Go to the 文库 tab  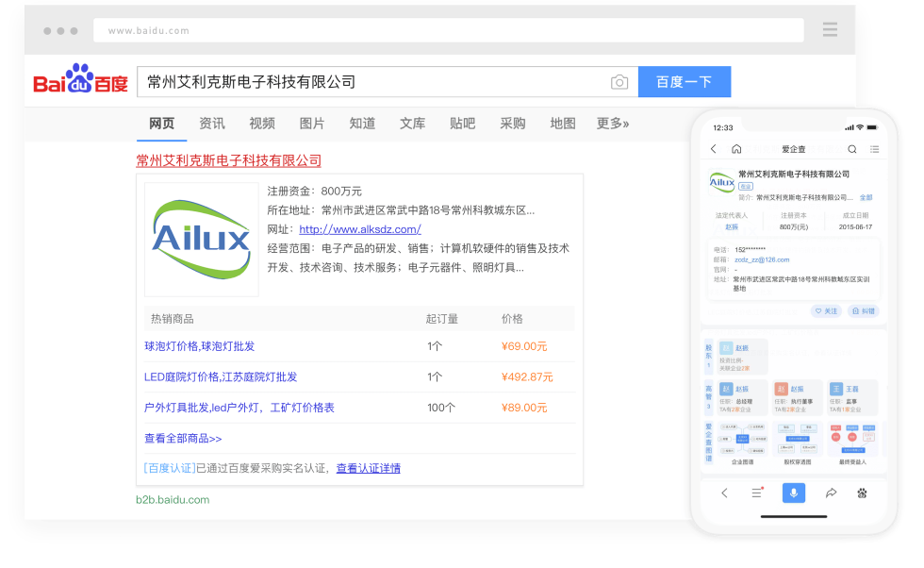tap(412, 124)
